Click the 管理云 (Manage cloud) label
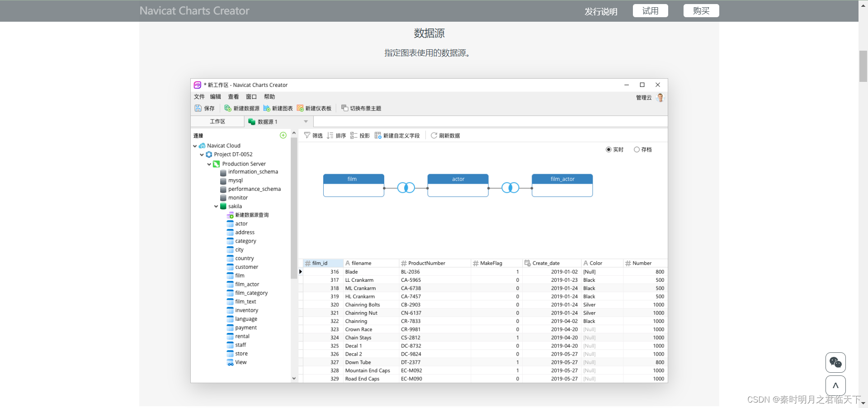Viewport: 868px width, 408px height. coord(644,98)
